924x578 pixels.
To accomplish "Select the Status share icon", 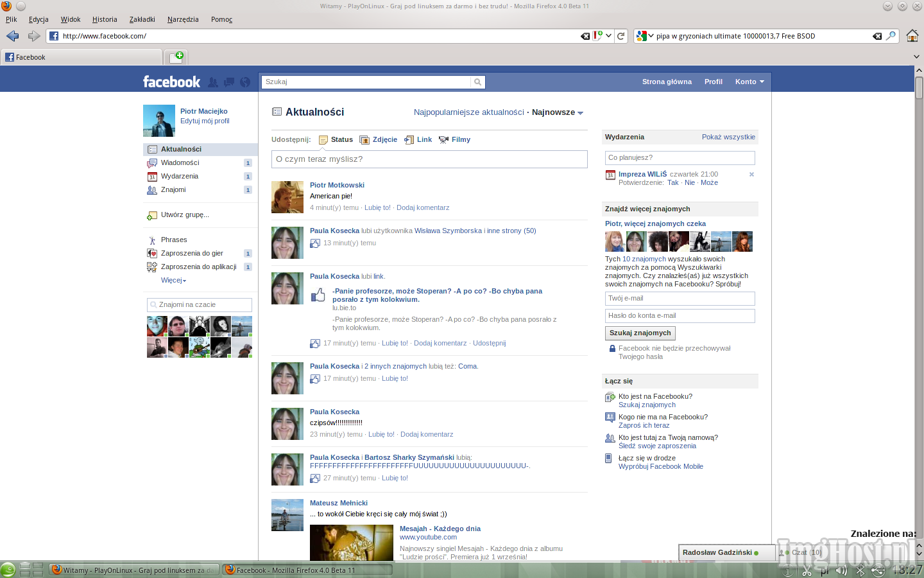I will point(323,140).
